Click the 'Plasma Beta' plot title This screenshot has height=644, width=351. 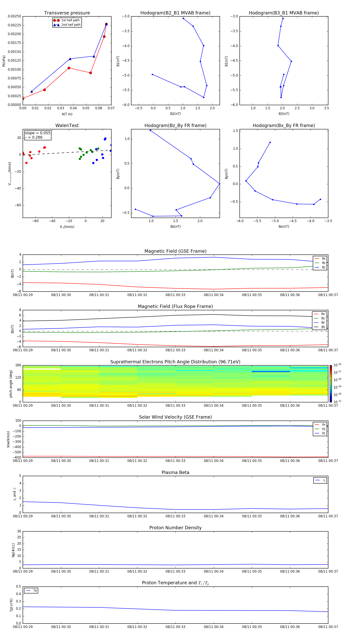click(175, 473)
